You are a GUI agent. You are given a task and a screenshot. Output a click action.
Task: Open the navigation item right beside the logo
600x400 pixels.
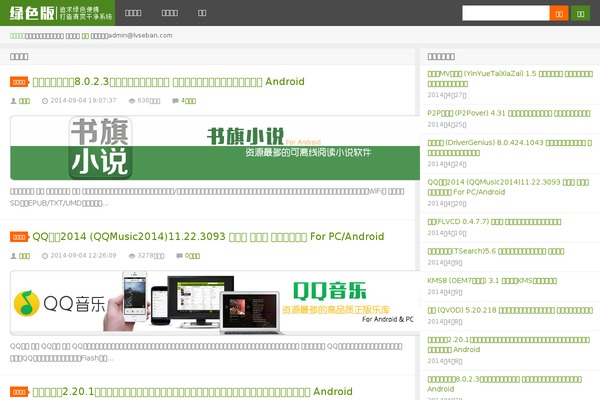(133, 13)
